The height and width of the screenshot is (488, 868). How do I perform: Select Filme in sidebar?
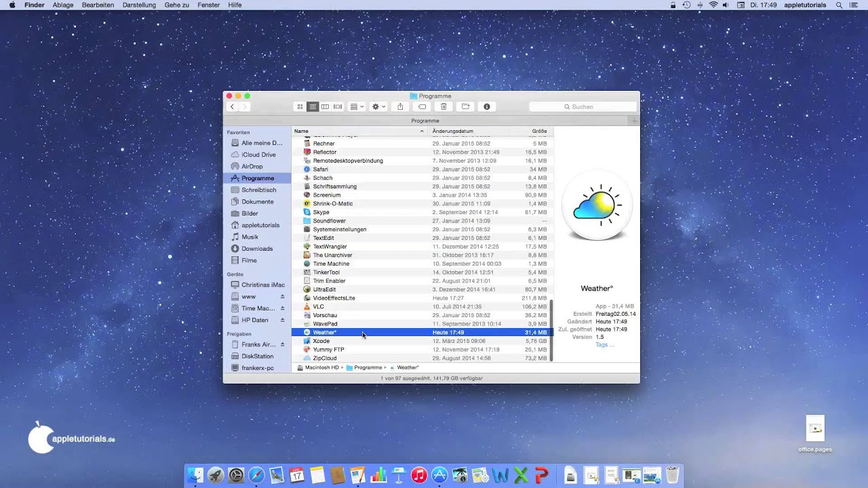[x=257, y=260]
